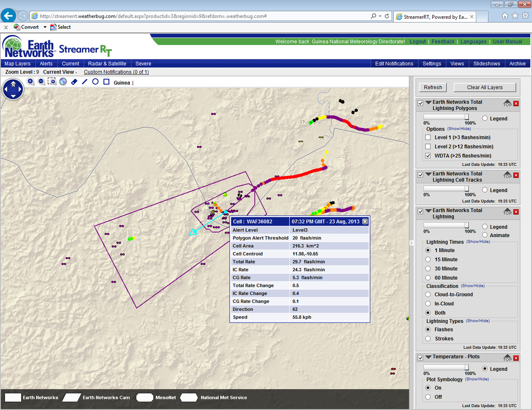Image resolution: width=532 pixels, height=410 pixels.
Task: Remove Earth Networks Total Lightning layer red X
Action: (x=516, y=212)
